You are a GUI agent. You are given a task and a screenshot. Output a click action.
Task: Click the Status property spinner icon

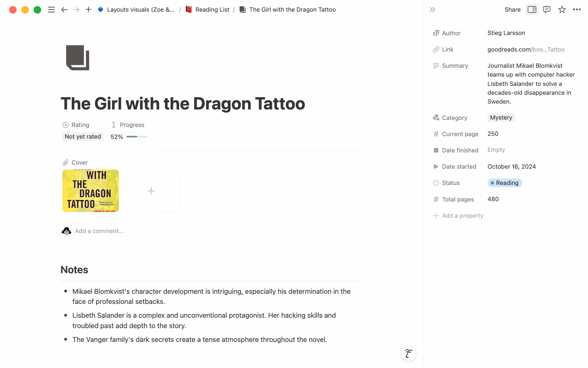[436, 183]
